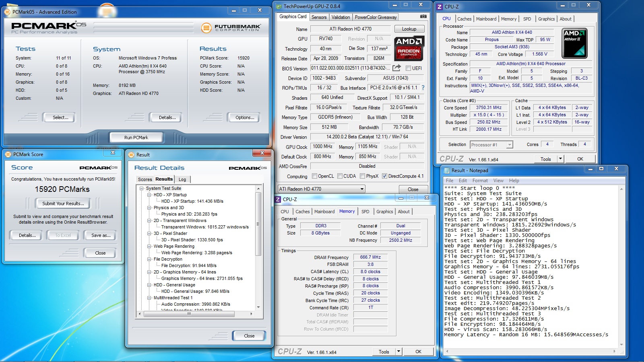The image size is (644, 362).
Task: Click the Close button in GPU-Z window
Action: coord(413,189)
